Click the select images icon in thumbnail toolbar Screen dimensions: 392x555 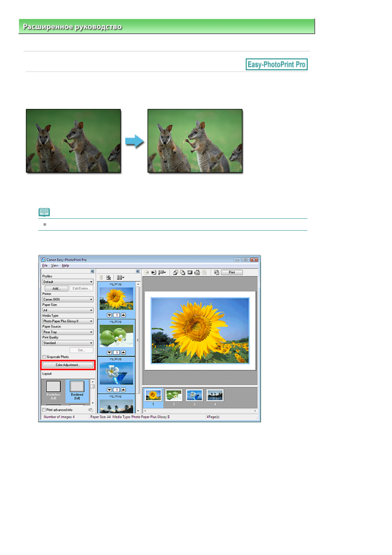tap(108, 277)
